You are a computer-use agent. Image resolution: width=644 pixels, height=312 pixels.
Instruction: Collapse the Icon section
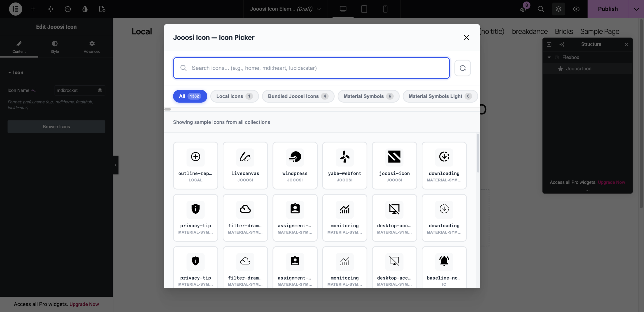point(16,72)
